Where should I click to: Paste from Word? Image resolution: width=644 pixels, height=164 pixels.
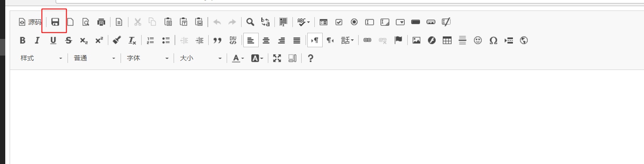(199, 22)
